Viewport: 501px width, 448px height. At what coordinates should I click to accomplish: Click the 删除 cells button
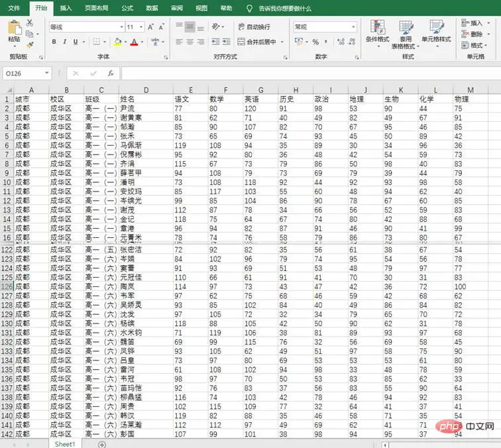click(473, 34)
